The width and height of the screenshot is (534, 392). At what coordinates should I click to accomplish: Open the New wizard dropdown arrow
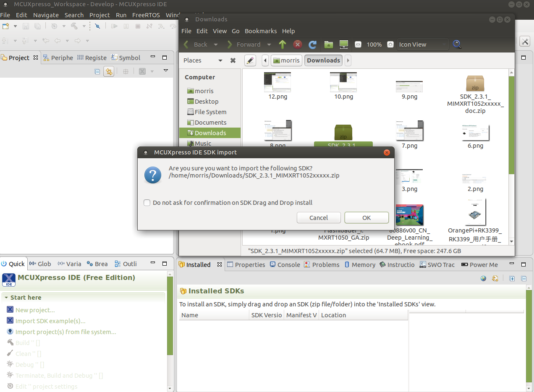(x=15, y=26)
